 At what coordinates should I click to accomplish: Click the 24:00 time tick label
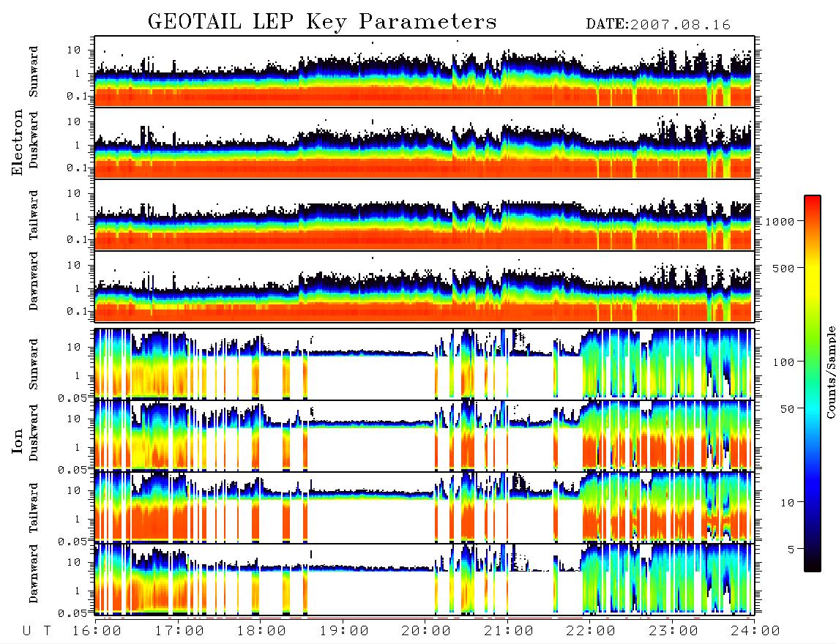755,631
